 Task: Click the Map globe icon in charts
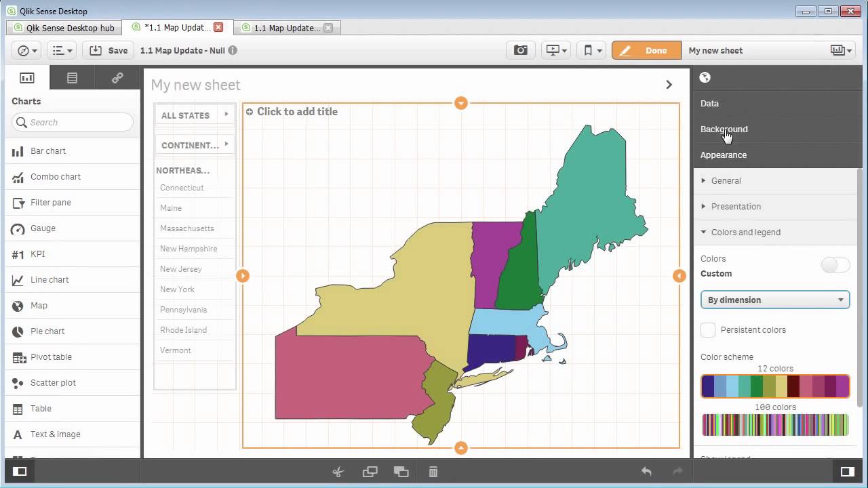tap(18, 306)
